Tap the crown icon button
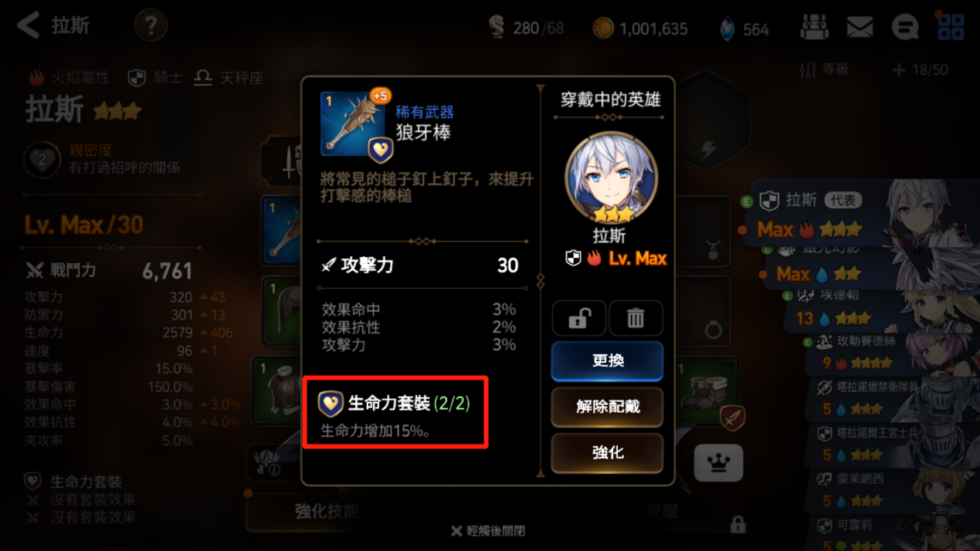 [718, 463]
